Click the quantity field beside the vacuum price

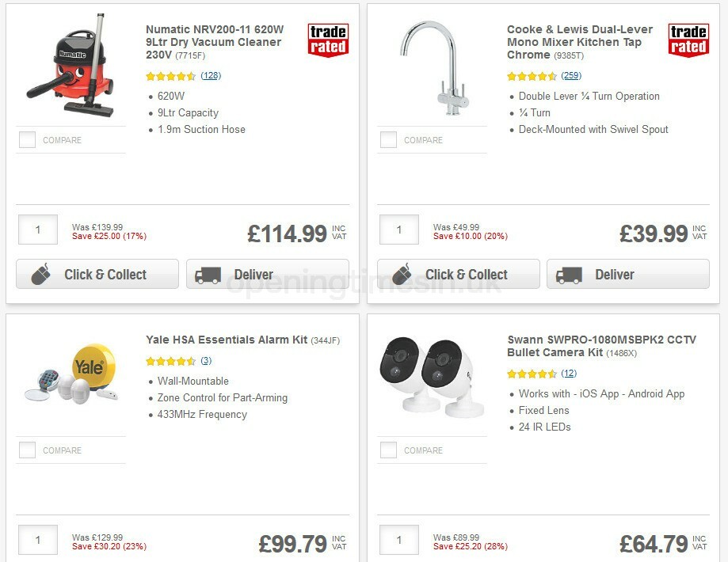pyautogui.click(x=37, y=230)
